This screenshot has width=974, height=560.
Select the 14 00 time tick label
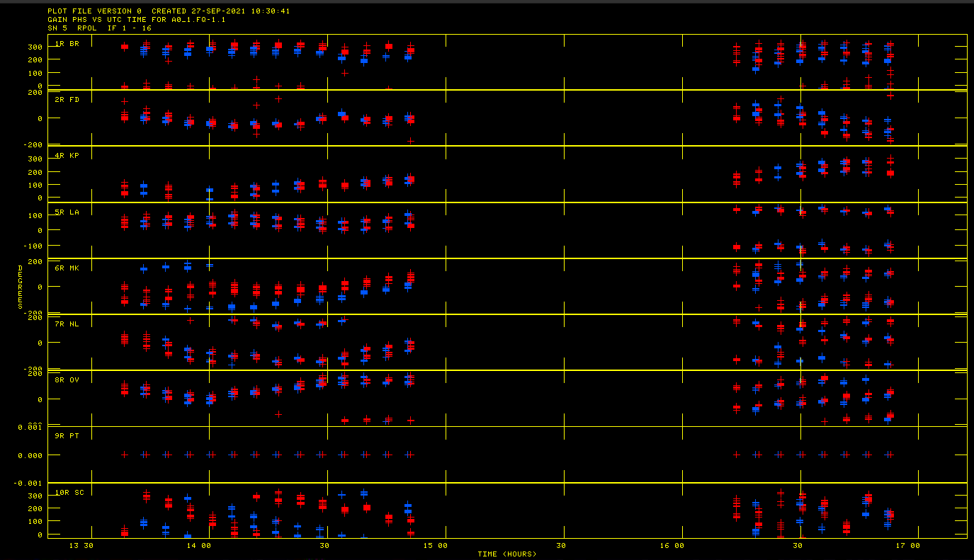199,546
